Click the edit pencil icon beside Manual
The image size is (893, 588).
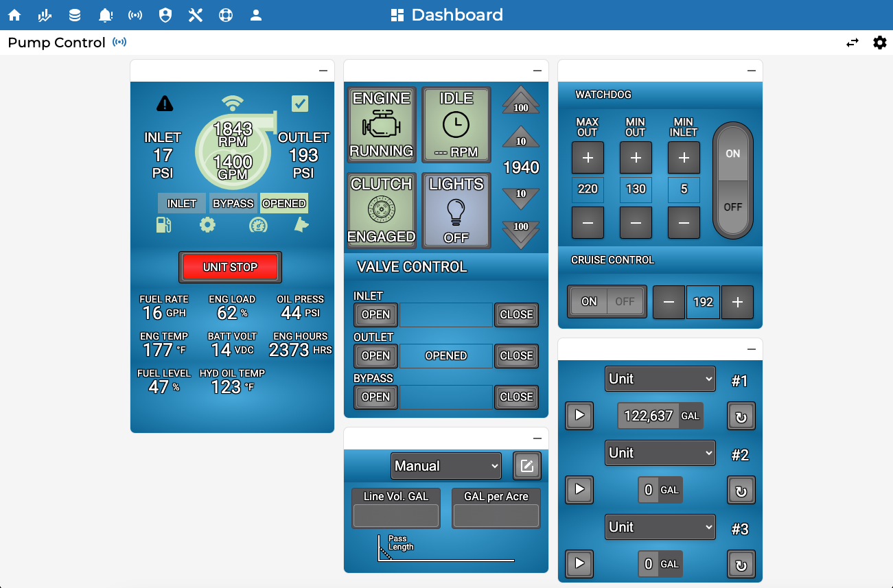tap(527, 466)
